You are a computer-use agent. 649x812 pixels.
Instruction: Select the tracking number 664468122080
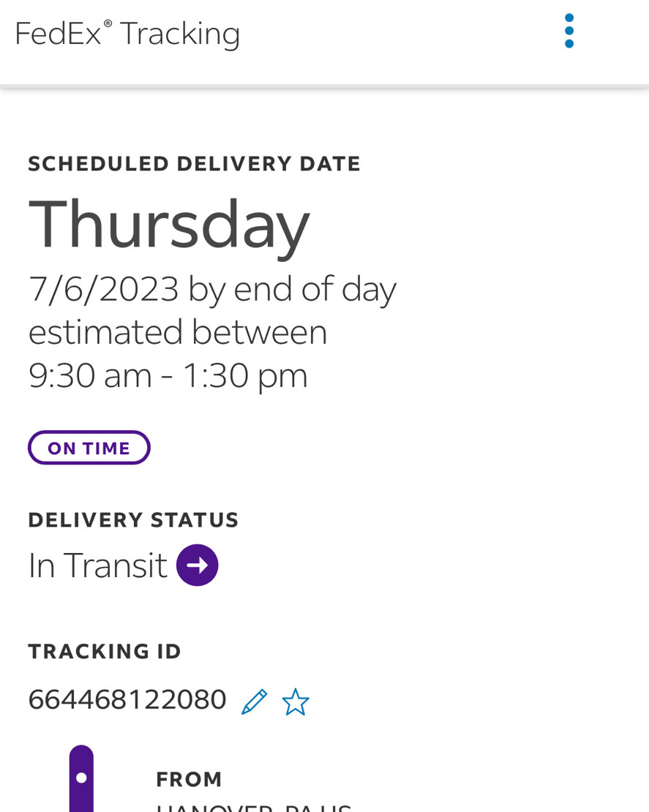tap(127, 699)
